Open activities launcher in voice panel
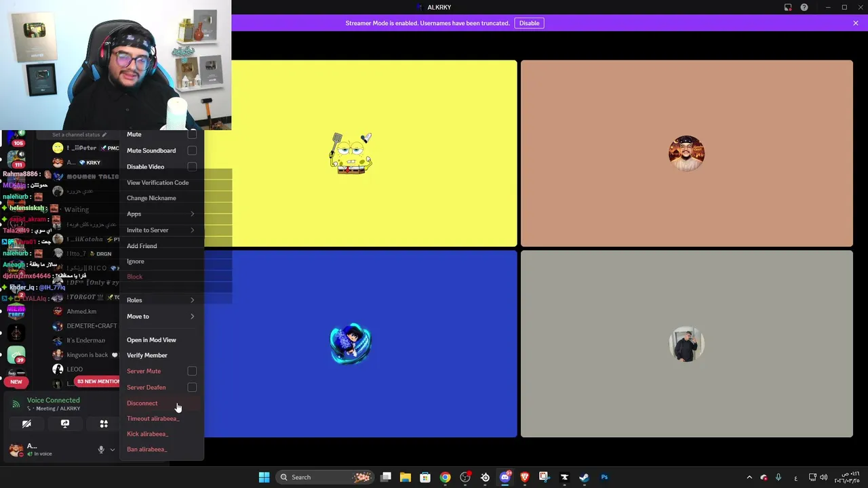 (104, 424)
